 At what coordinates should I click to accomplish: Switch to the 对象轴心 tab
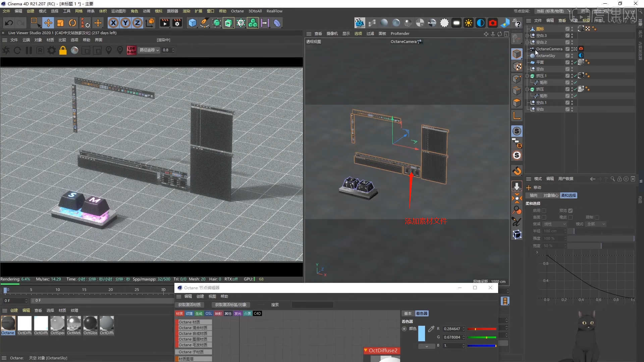pos(550,195)
